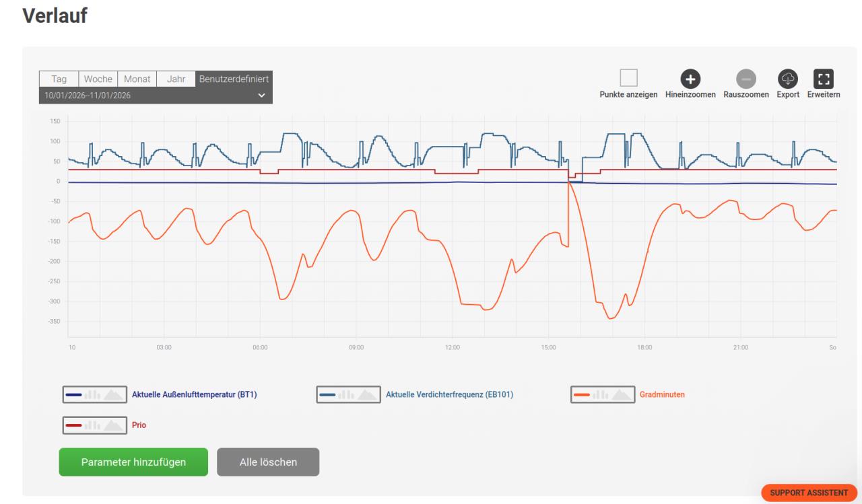Open the Support Assistent chat button
Screen dimensions: 862x504
809,493
